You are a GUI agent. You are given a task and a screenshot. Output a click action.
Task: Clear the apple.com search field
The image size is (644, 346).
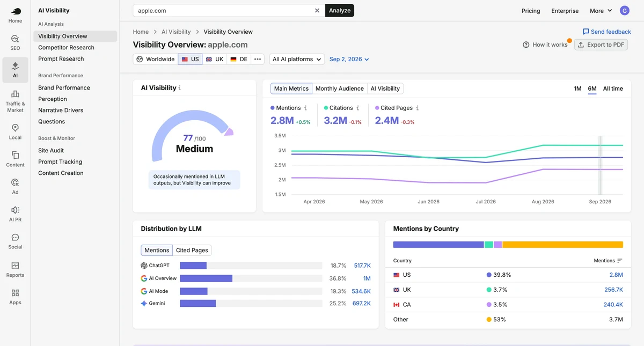pyautogui.click(x=317, y=11)
